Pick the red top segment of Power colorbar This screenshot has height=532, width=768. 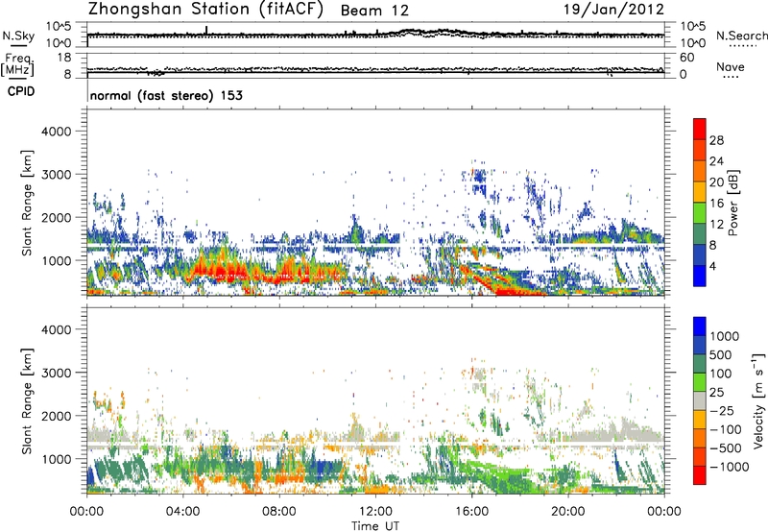(x=700, y=129)
